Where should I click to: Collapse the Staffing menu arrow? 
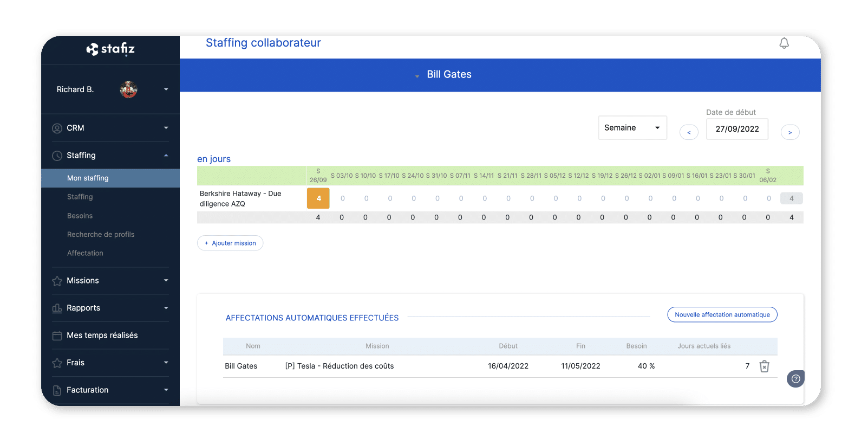[166, 156]
